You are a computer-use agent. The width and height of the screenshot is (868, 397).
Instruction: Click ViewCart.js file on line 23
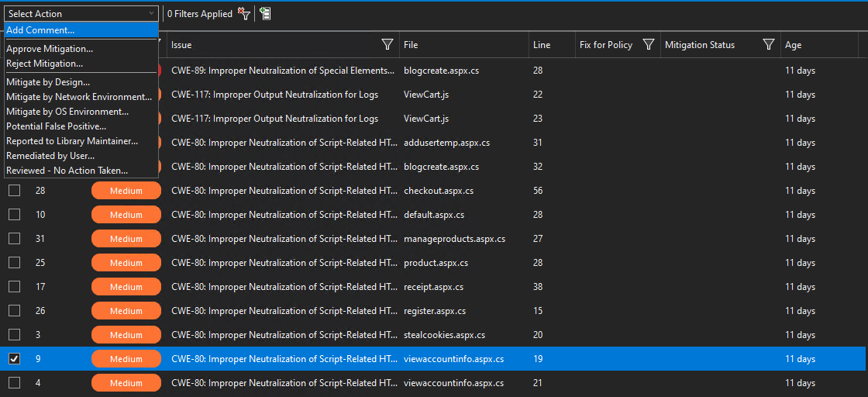[426, 119]
